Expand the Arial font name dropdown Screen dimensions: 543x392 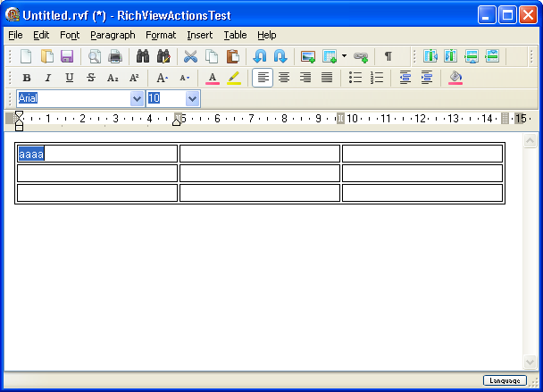[x=137, y=99]
